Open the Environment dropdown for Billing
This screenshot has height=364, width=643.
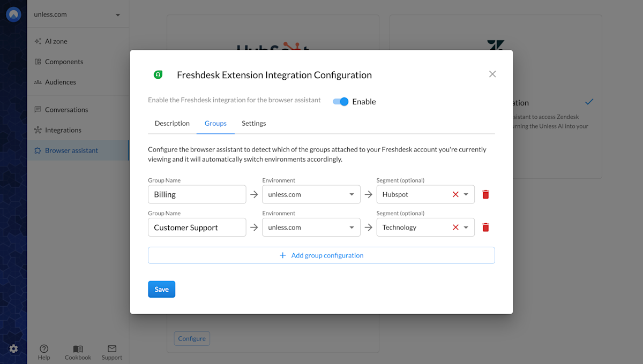point(352,194)
